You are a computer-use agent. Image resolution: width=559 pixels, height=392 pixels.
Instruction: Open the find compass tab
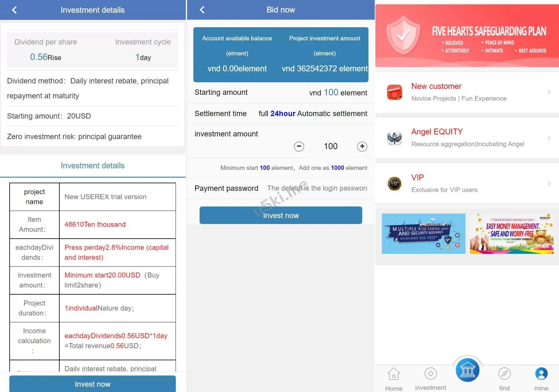pyautogui.click(x=504, y=374)
